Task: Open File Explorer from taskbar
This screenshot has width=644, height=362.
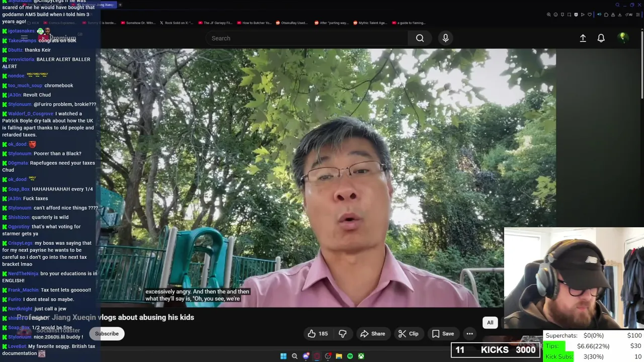Action: click(339, 356)
